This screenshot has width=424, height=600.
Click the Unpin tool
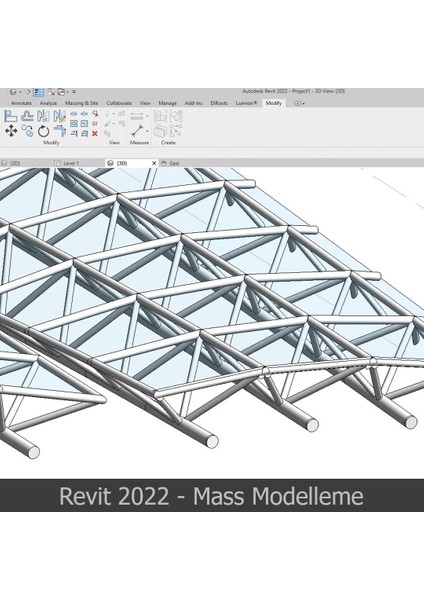tap(95, 114)
